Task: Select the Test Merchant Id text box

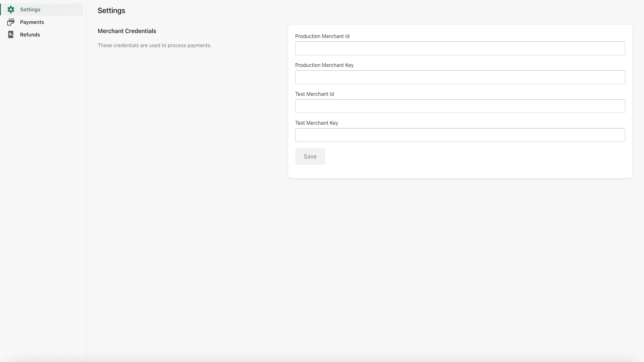Action: (x=460, y=106)
